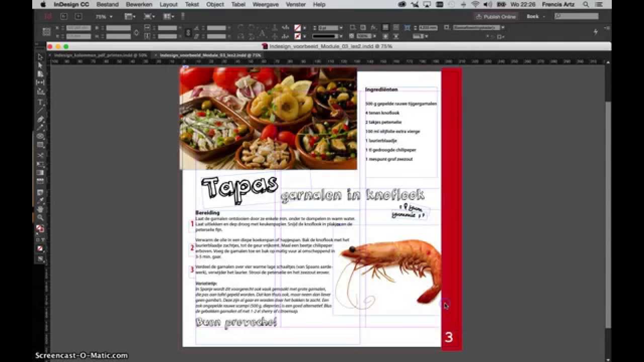Select the Page tool
The width and height of the screenshot is (644, 362).
click(x=40, y=74)
